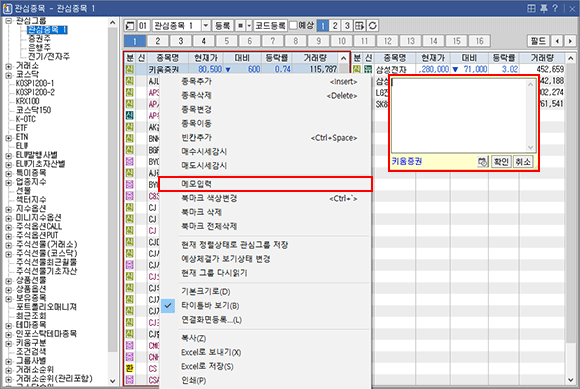580x389 pixels.
Task: Switch to view mode 3 button
Action: (x=347, y=26)
